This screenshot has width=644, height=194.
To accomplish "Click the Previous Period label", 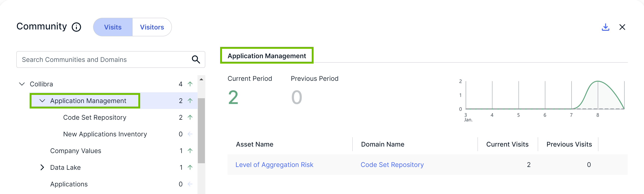I will (314, 79).
